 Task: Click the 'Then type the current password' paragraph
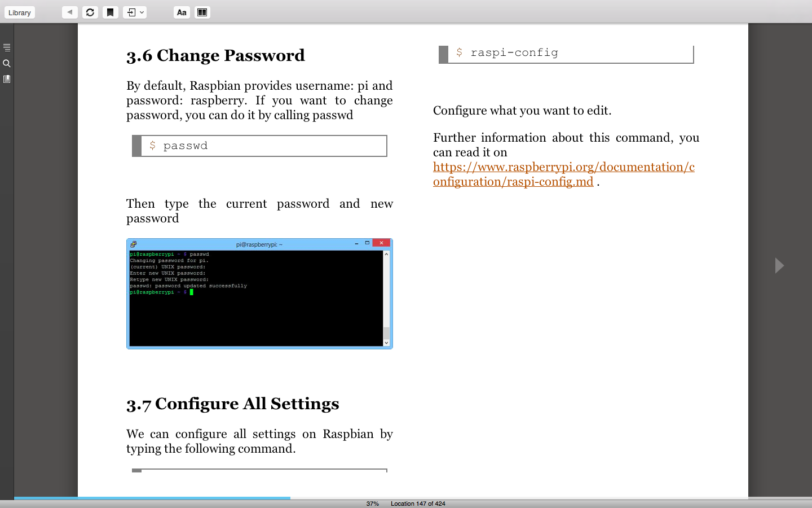click(x=259, y=211)
